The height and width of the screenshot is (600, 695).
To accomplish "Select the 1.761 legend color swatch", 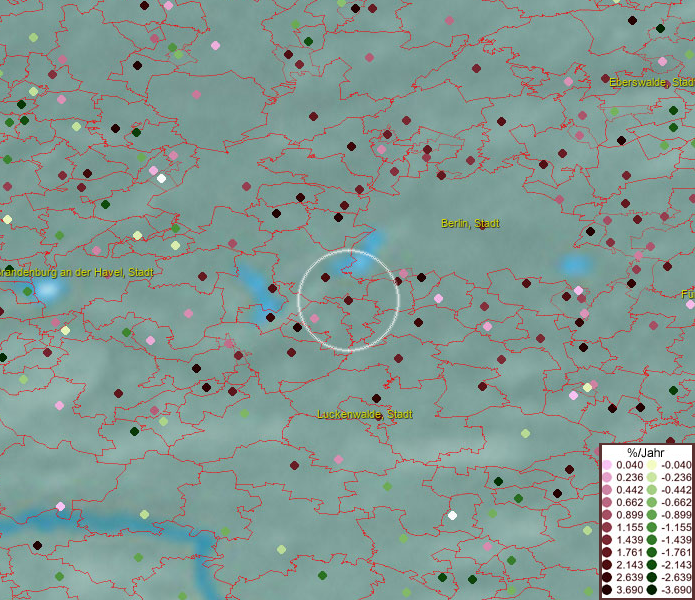I will [x=607, y=552].
